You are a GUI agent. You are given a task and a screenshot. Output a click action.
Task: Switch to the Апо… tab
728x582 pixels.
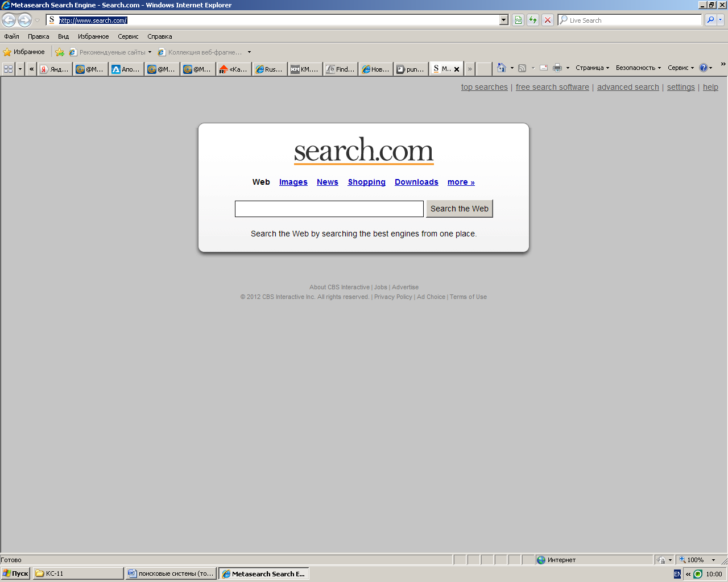tap(126, 69)
